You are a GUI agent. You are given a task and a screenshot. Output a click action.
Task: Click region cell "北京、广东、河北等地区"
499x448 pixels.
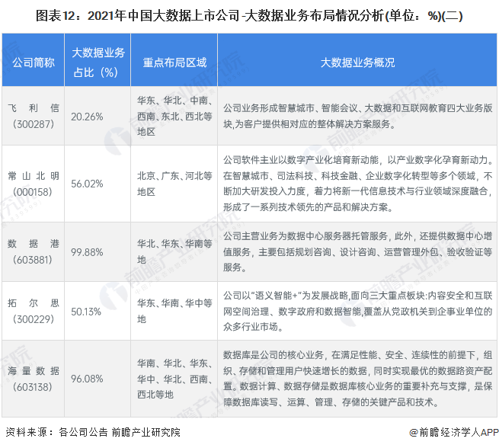point(174,184)
